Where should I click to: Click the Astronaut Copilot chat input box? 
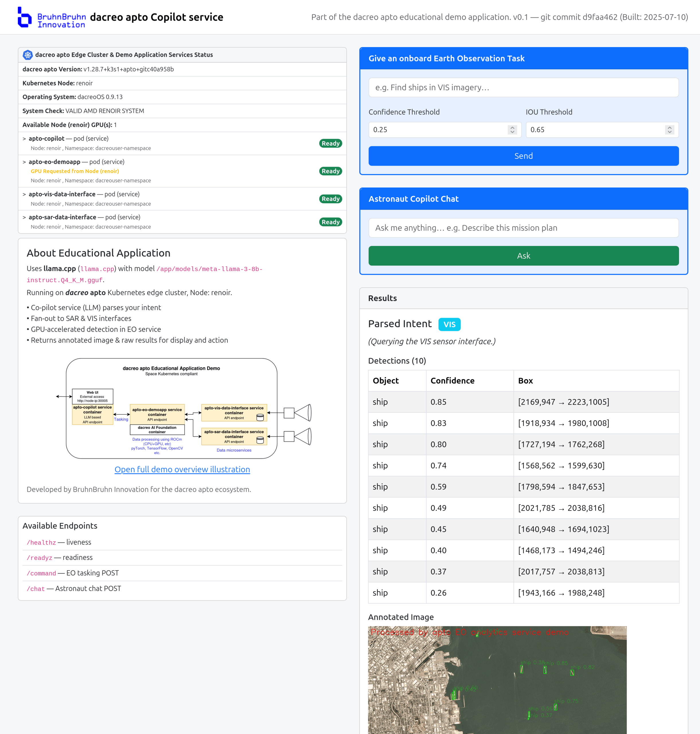(x=523, y=228)
